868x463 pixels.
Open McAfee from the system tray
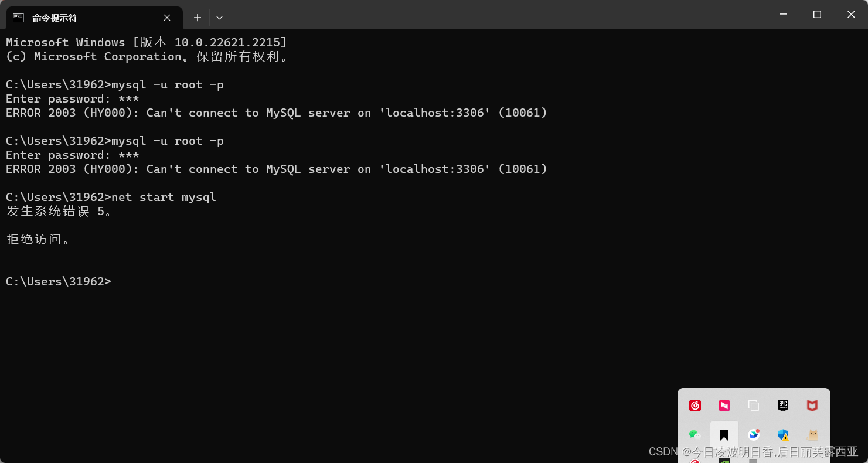click(x=812, y=405)
